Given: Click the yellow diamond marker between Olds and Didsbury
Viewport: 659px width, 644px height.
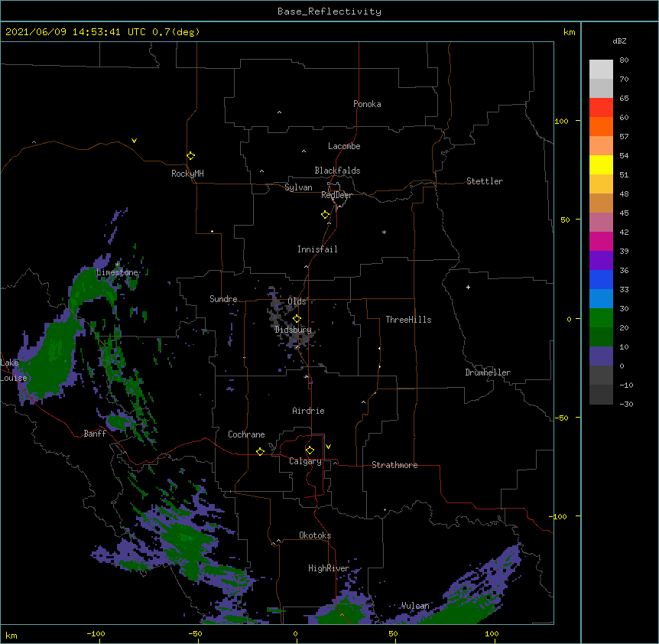Looking at the screenshot, I should coord(297,319).
